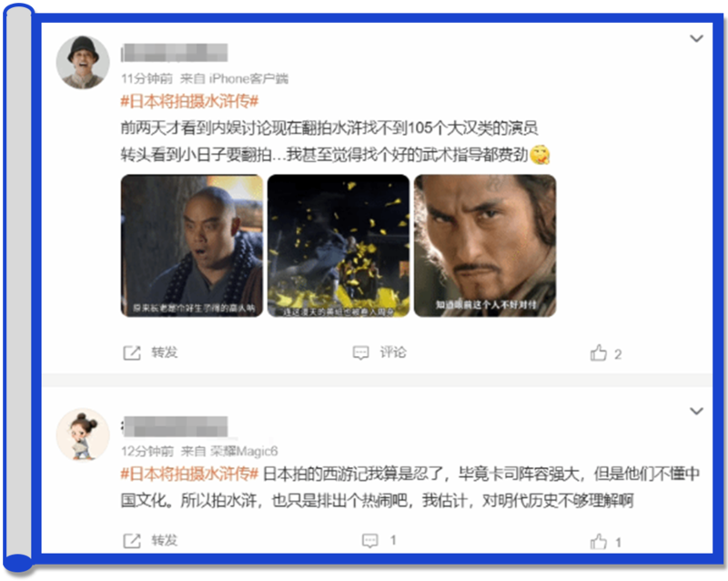View the bald monk image thumbnail
Viewport: 728px width, 581px height.
[192, 246]
